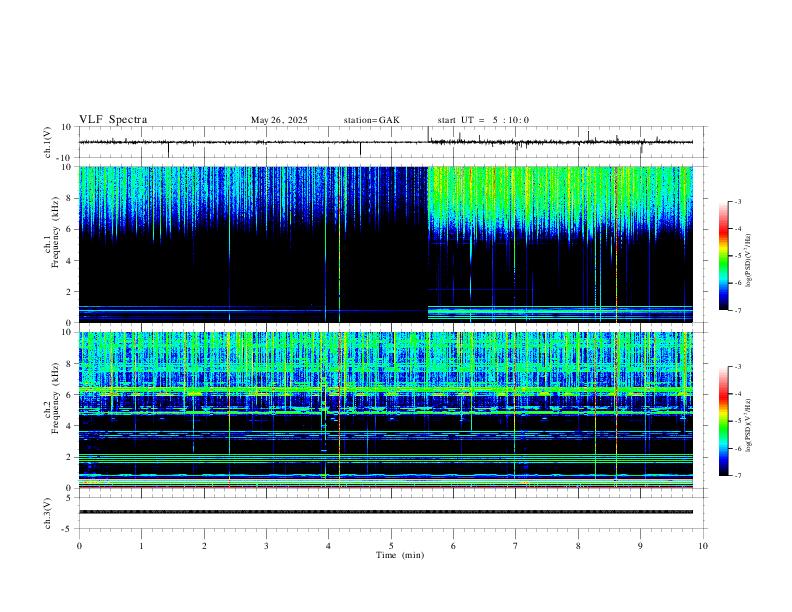The image size is (792, 612).
Task: Click the time axis tick label '2'
Action: [x=204, y=546]
